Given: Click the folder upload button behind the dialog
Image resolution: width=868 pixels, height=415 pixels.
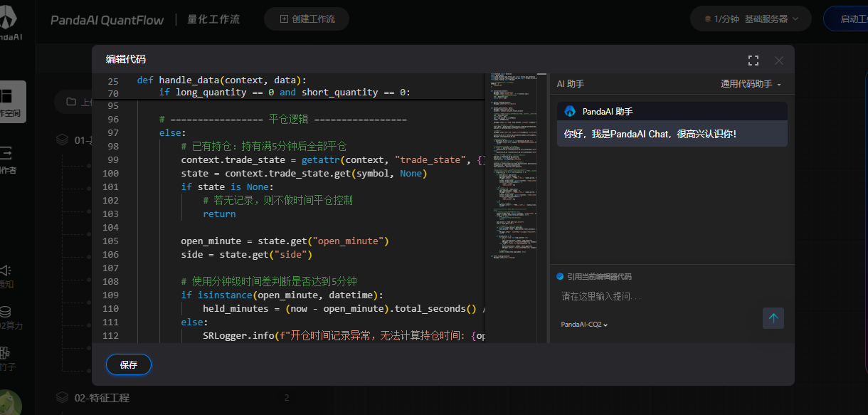Looking at the screenshot, I should (x=73, y=102).
